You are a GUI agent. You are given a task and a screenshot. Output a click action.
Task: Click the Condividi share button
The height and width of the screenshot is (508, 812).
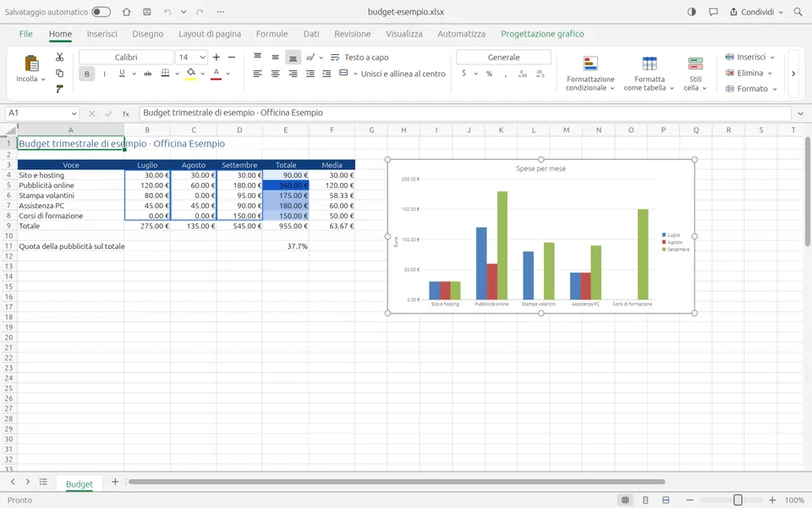pyautogui.click(x=756, y=12)
